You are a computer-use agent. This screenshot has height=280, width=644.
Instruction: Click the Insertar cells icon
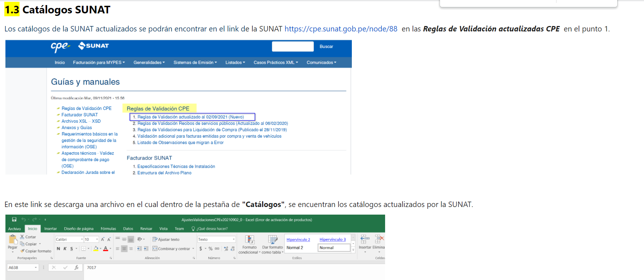[x=365, y=239]
